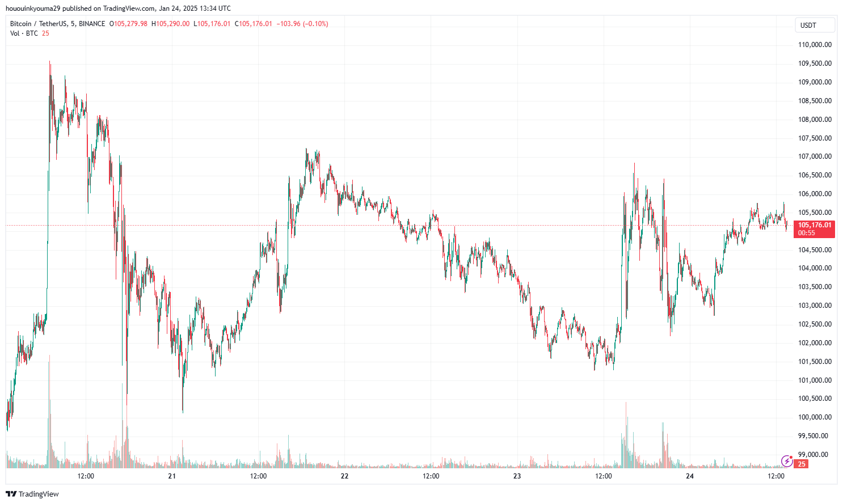This screenshot has height=504, width=843.
Task: Click the open price value O105,279.98
Action: [x=129, y=24]
